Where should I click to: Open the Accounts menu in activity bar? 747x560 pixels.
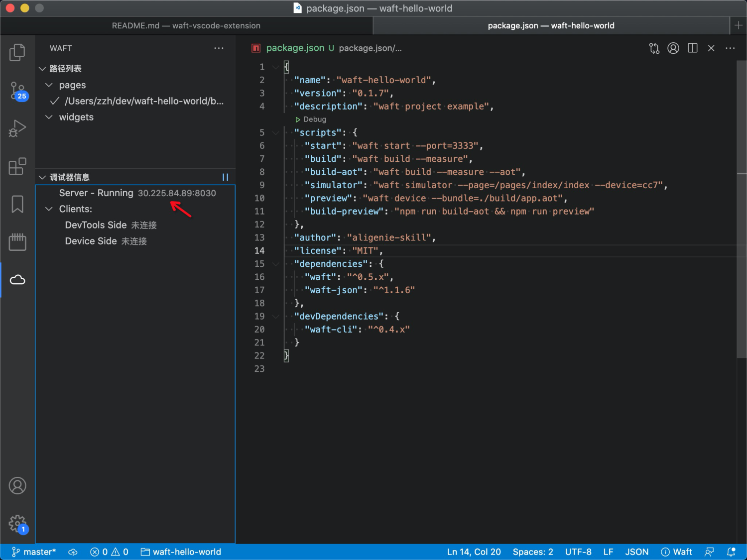click(x=17, y=485)
